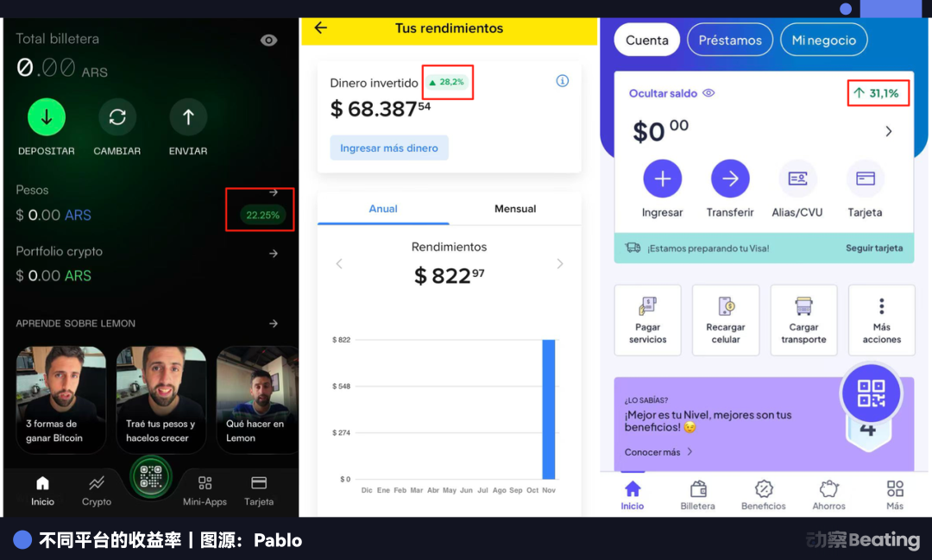This screenshot has height=560, width=932.
Task: Tap the Transferir arrow icon
Action: tap(730, 179)
